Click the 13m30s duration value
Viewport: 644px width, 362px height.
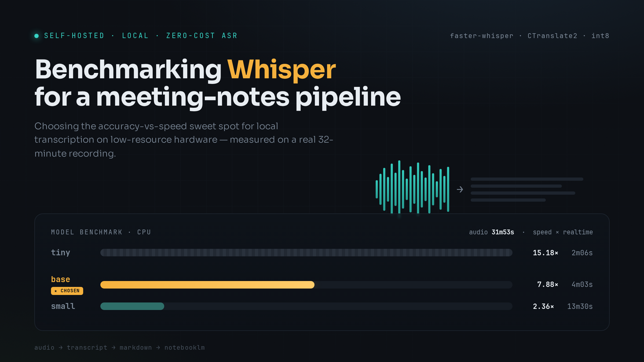click(x=580, y=306)
